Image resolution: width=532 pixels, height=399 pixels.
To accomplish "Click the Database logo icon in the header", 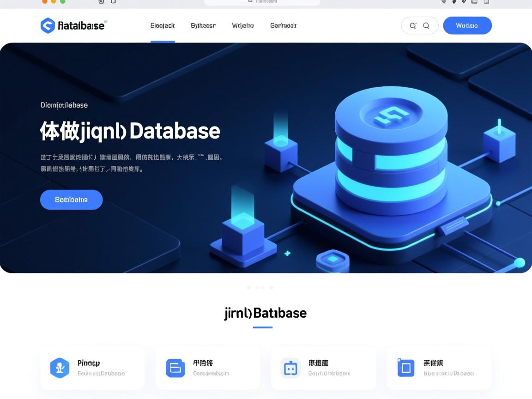I will [x=47, y=25].
